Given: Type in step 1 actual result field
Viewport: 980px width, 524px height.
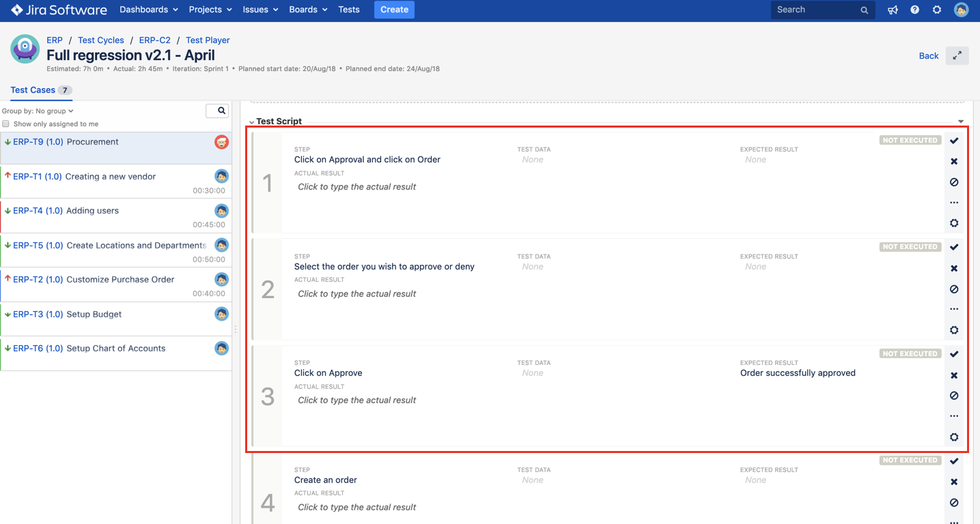Looking at the screenshot, I should click(x=357, y=187).
